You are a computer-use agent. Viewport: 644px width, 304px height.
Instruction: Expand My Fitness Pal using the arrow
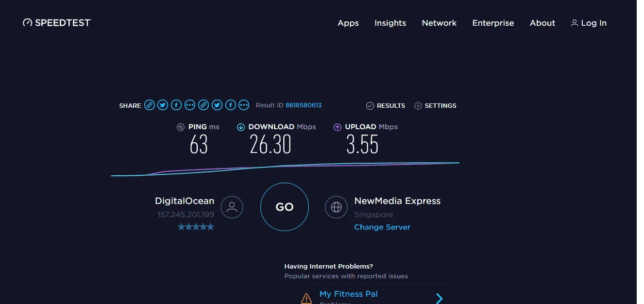[439, 298]
